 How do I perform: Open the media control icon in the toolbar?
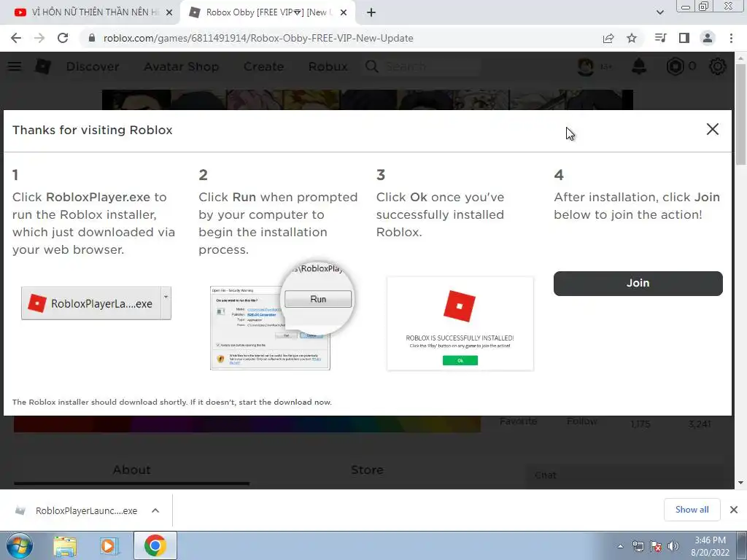click(x=660, y=38)
